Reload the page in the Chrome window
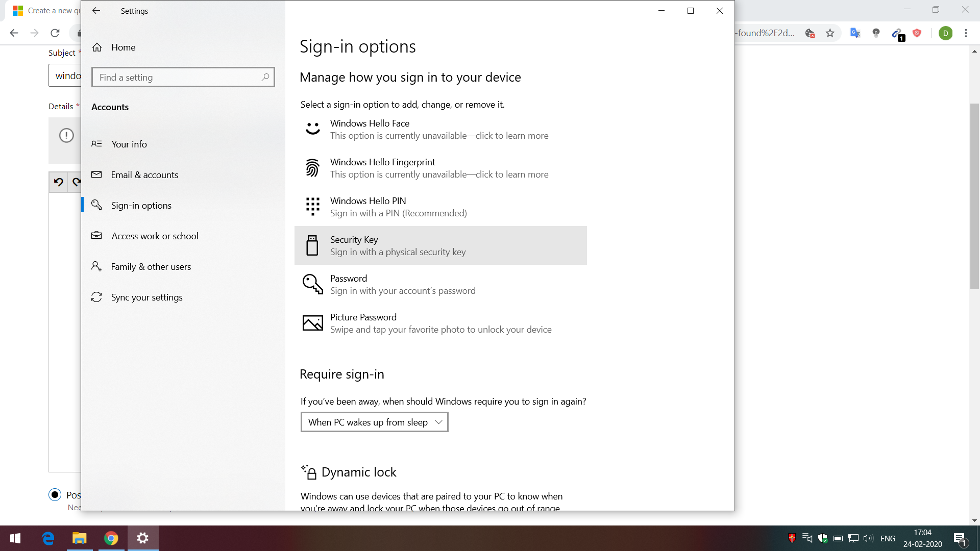The image size is (980, 551). [55, 33]
